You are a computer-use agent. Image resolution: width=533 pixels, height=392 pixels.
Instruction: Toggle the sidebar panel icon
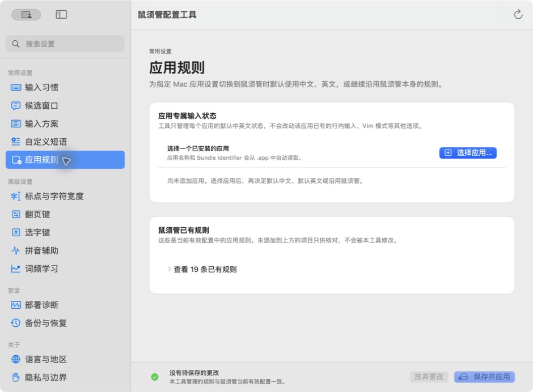coord(61,15)
